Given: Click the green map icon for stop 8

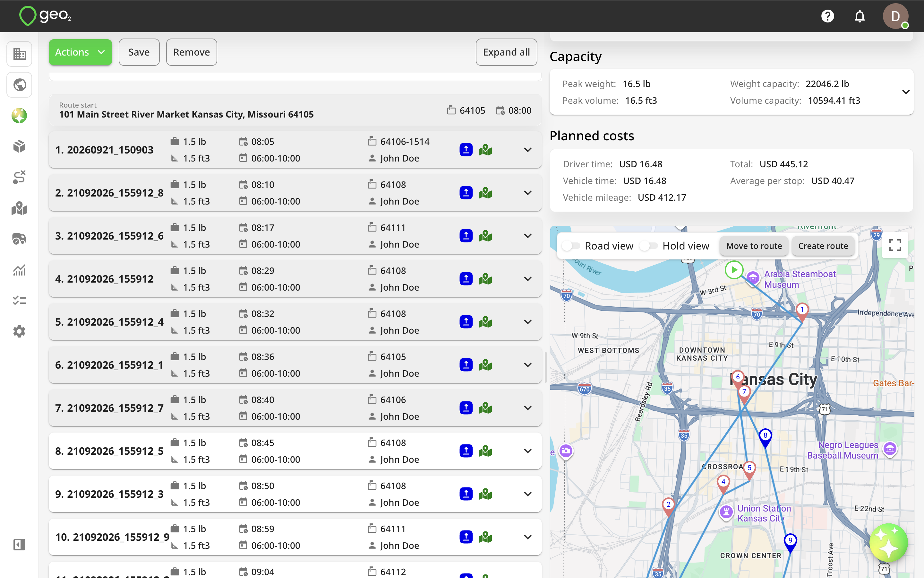Looking at the screenshot, I should coord(485,451).
